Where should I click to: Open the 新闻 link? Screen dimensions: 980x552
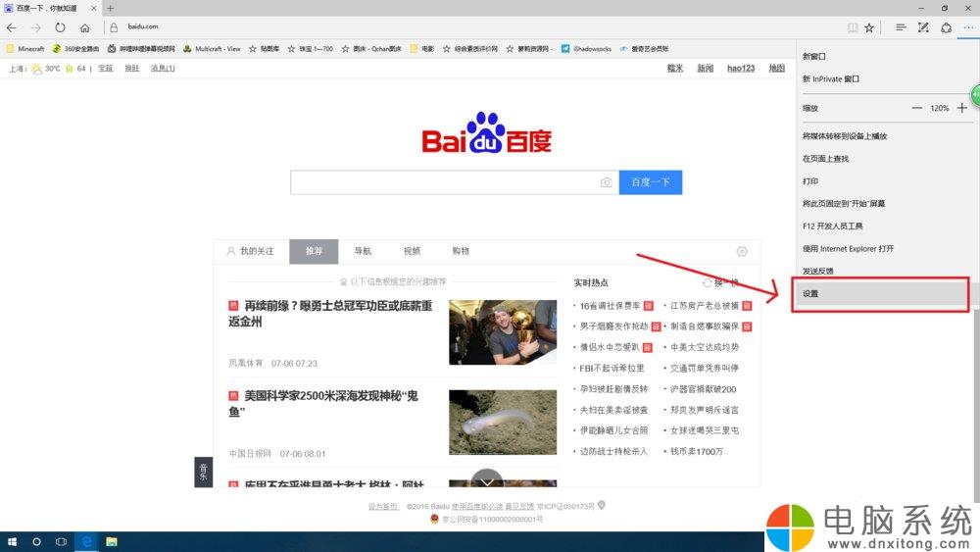tap(705, 68)
